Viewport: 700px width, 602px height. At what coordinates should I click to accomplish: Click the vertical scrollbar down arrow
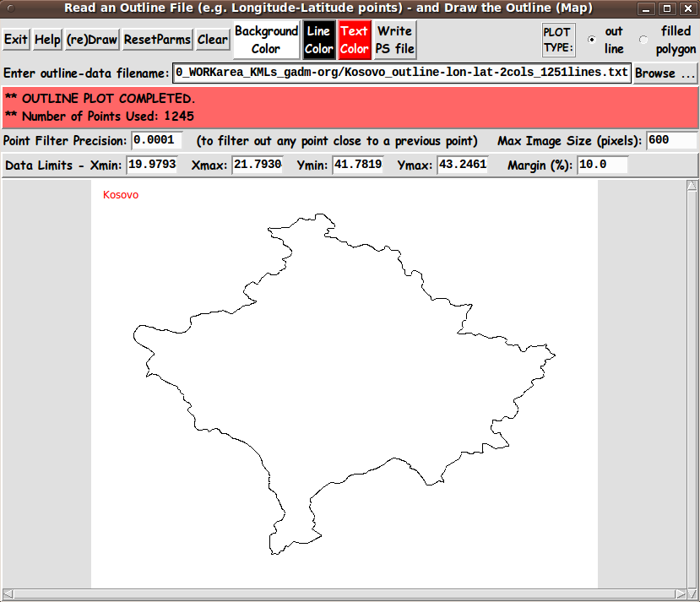[692, 594]
